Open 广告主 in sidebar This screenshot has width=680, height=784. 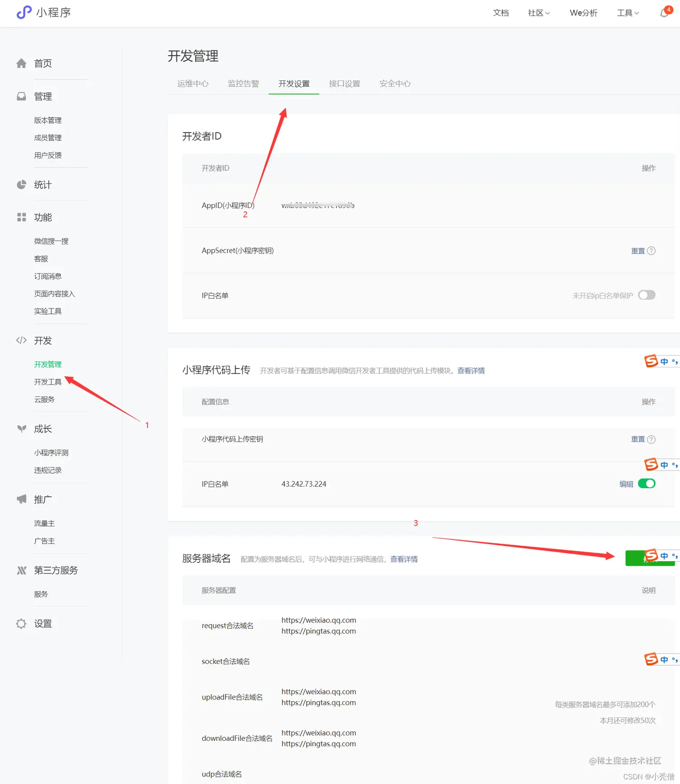pyautogui.click(x=44, y=541)
